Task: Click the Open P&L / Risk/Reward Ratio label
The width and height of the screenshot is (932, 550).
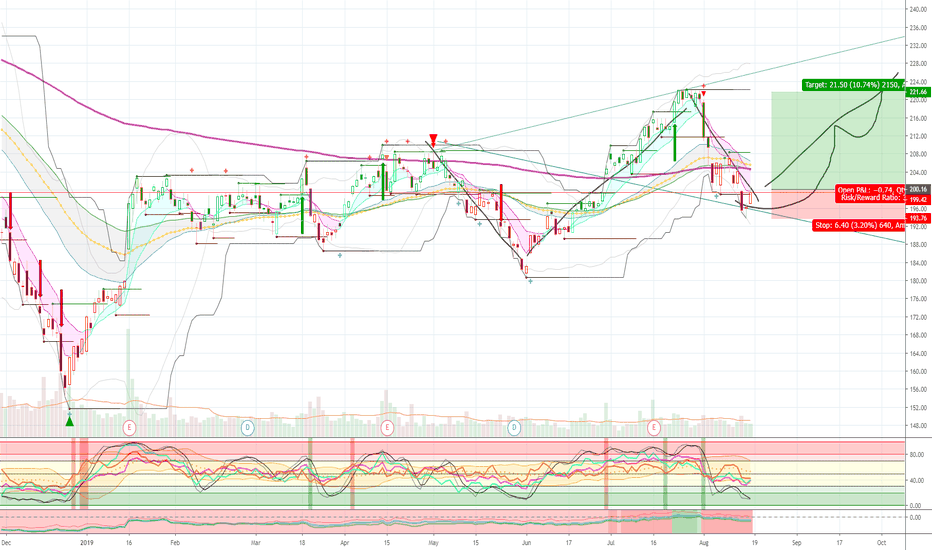Action: (870, 194)
